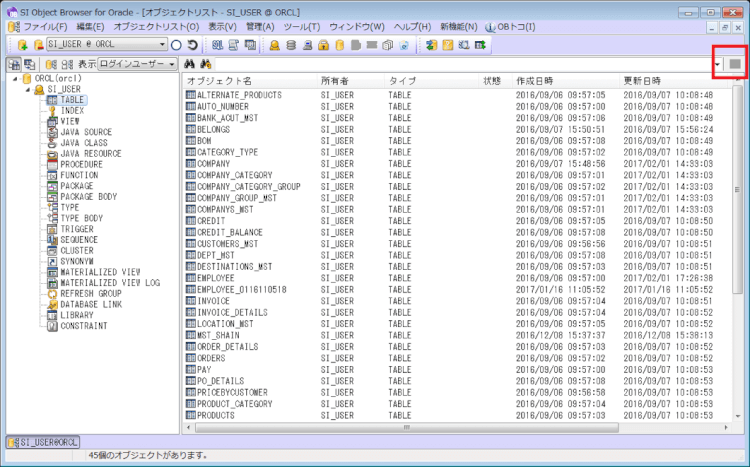Click the rollback arrow icon

pos(192,45)
